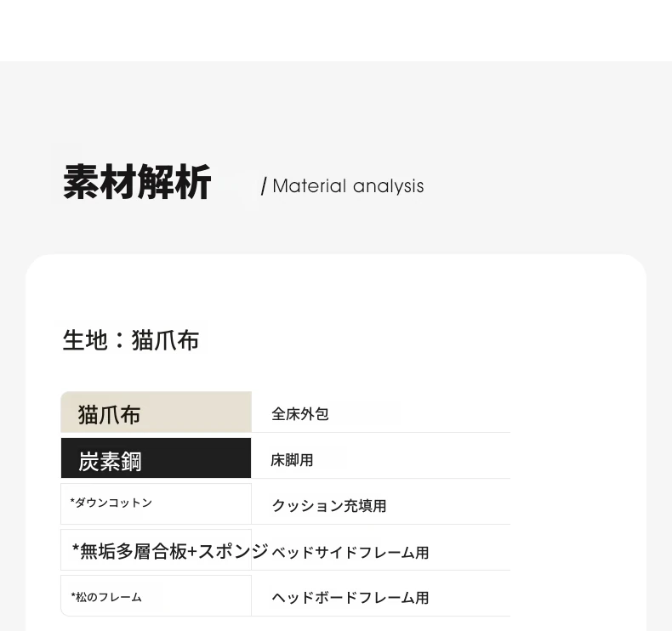Click the beige 猫爪布 swatch cell
672x631 pixels.
click(156, 412)
